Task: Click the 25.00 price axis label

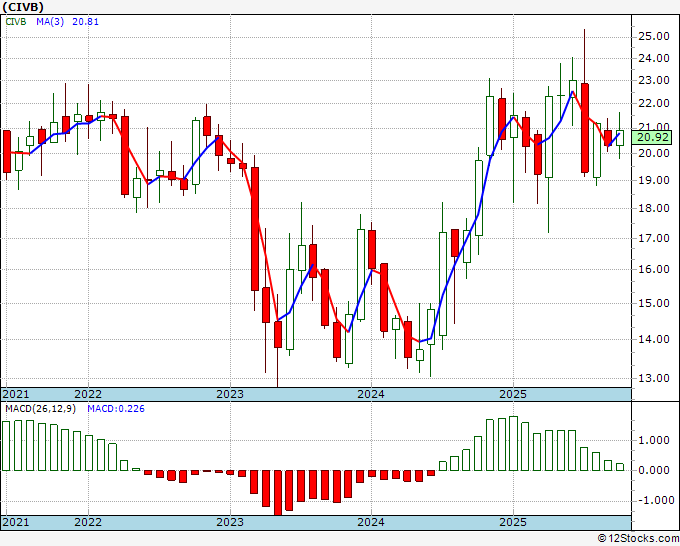Action: [654, 36]
